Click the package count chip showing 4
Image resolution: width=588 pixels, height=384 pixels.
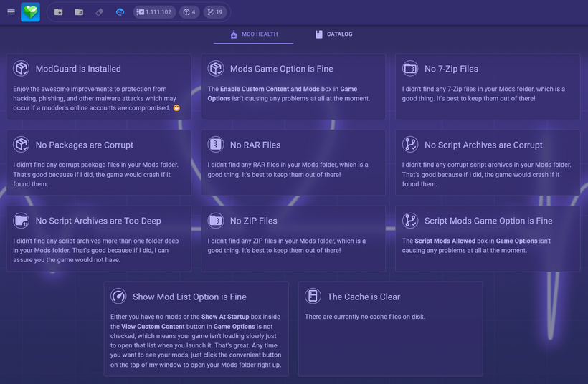(189, 12)
